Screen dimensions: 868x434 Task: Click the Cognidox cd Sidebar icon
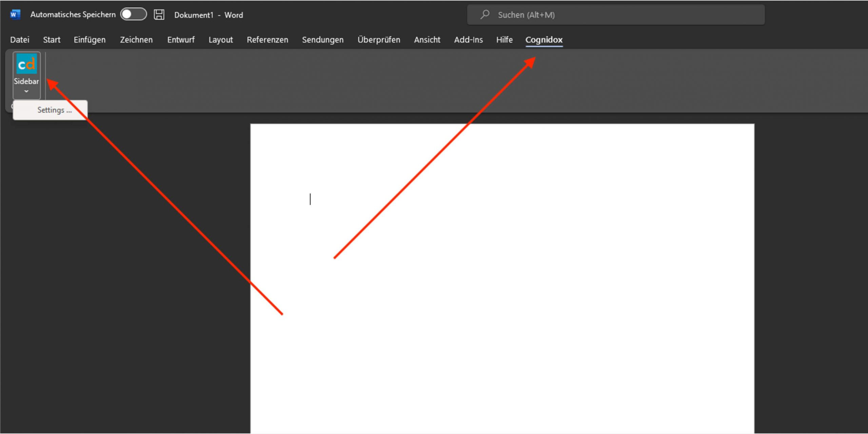(x=26, y=64)
